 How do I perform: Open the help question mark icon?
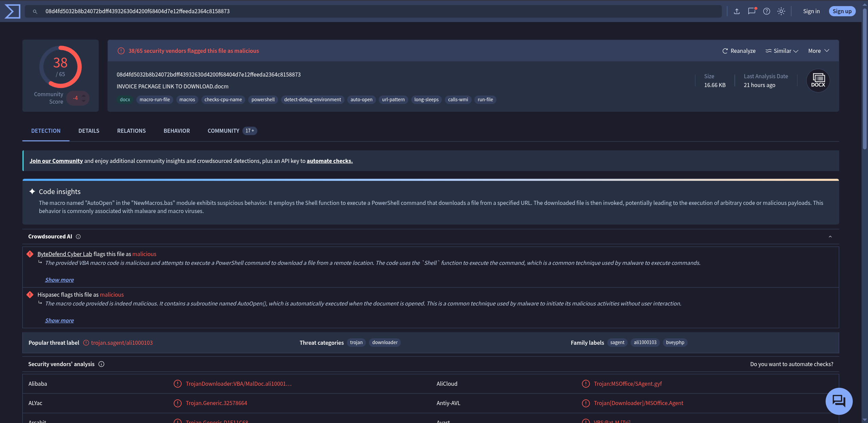(x=767, y=11)
